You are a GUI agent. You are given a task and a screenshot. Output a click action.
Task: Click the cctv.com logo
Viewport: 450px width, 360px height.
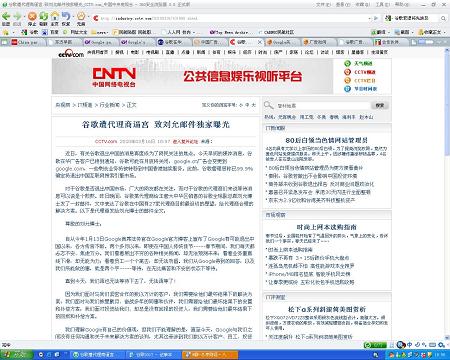point(71,53)
